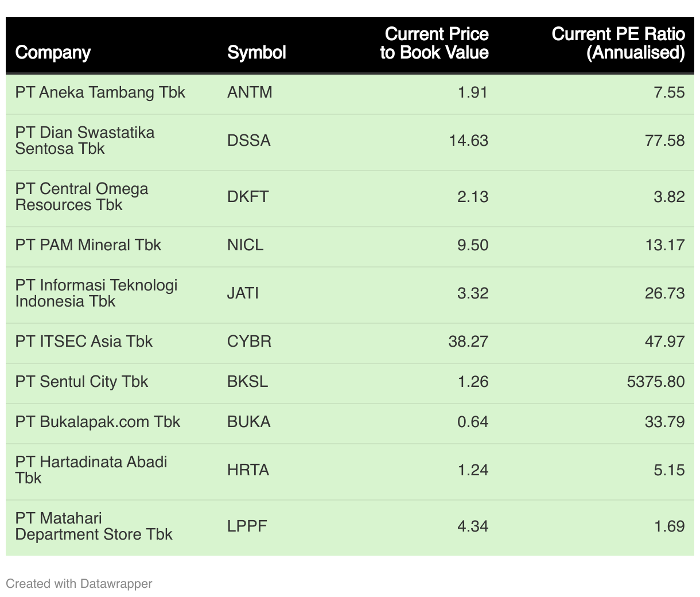Viewport: 700px width, 597px height.
Task: Sort by Current Price to Book Value header
Action: pos(434,44)
